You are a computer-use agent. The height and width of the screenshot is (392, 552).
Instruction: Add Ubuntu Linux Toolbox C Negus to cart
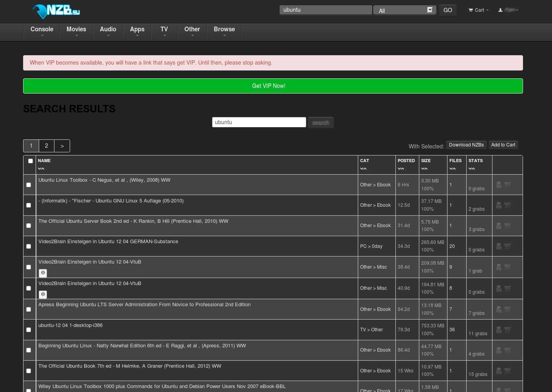pos(507,185)
